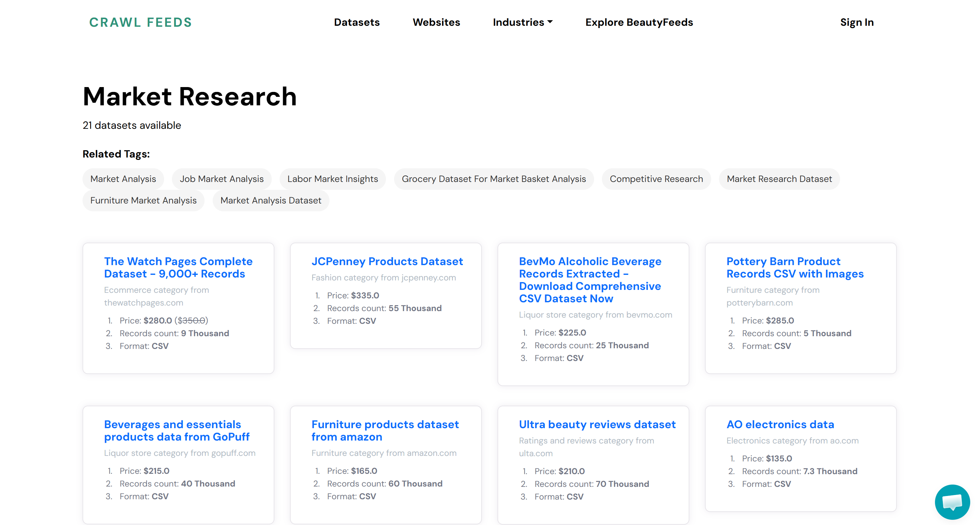Open the chat support widget
980x525 pixels.
pyautogui.click(x=952, y=502)
